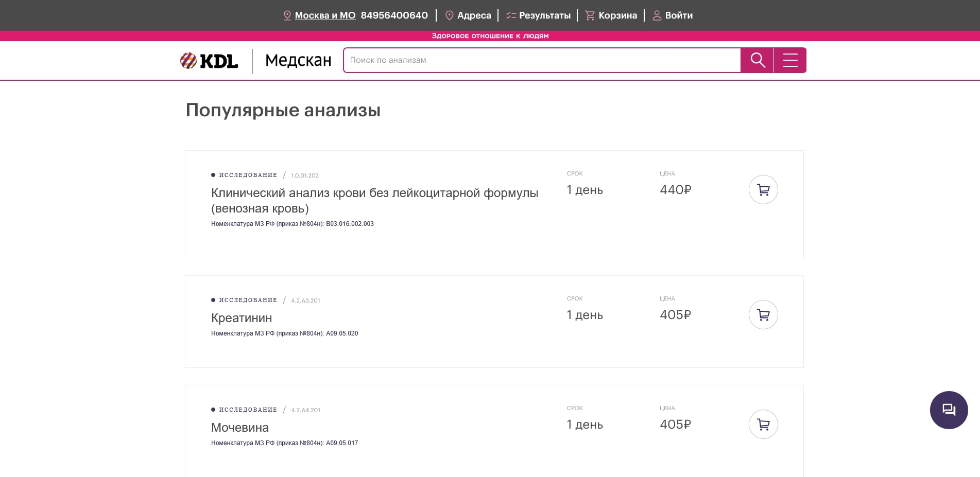Open Корзина in the top bar
Viewport: 980px width, 477px height.
[617, 15]
